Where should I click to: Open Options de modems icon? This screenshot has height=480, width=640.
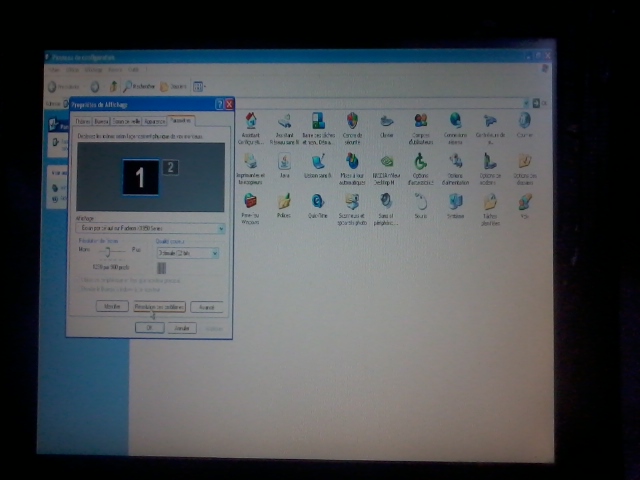point(490,169)
